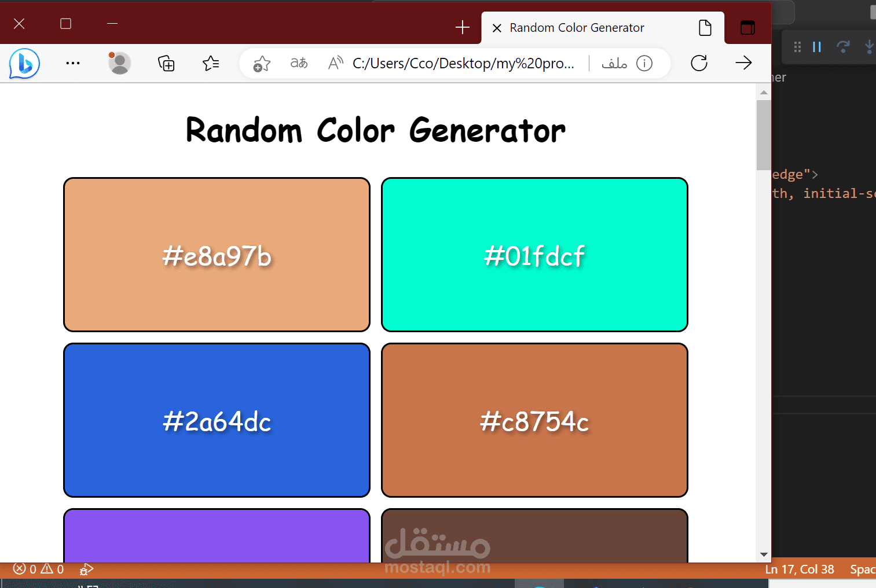This screenshot has height=588, width=876.
Task: Open the Edge settings ellipsis menu
Action: pyautogui.click(x=73, y=63)
